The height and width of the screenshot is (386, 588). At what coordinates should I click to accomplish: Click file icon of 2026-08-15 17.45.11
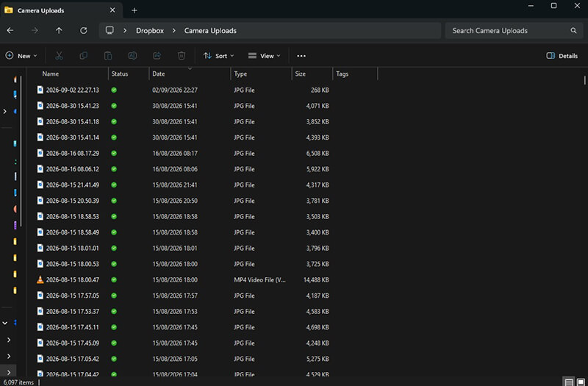(x=40, y=327)
